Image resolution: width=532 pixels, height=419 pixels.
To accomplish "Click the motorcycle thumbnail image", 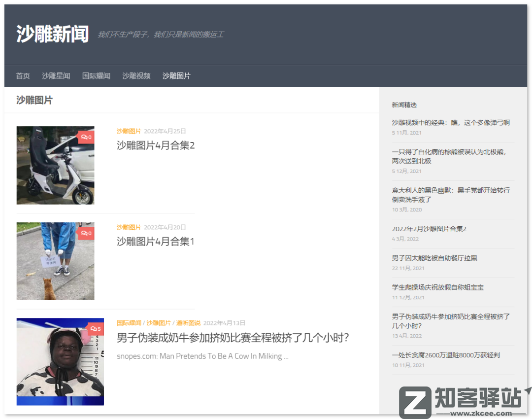I will tap(55, 165).
